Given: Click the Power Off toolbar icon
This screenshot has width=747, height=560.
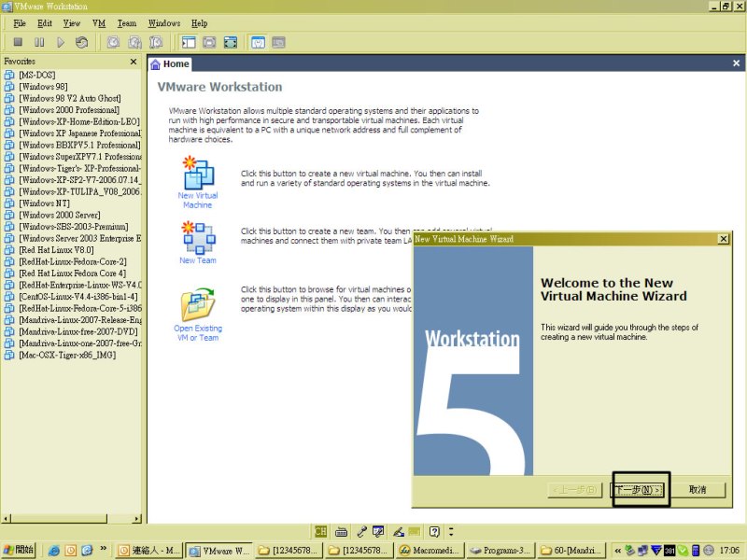Looking at the screenshot, I should pos(18,42).
